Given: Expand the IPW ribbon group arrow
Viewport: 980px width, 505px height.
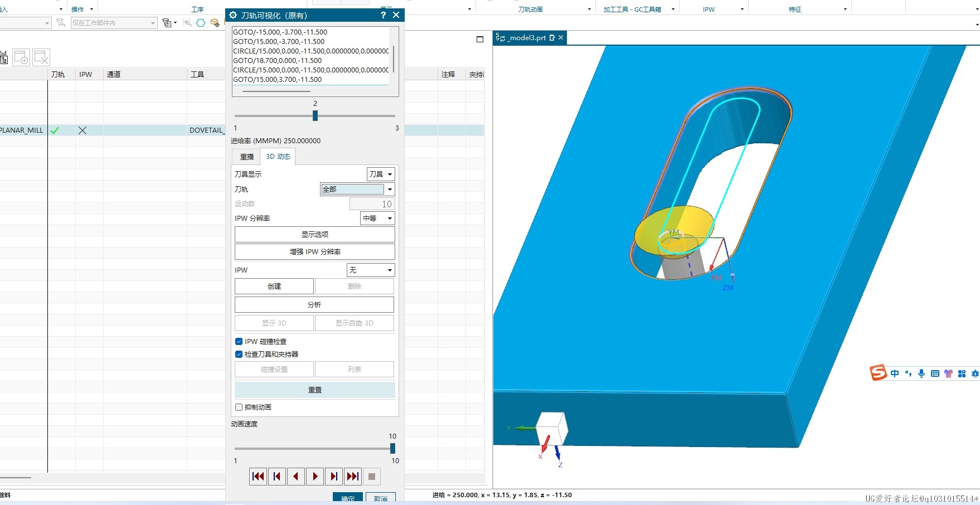Looking at the screenshot, I should pyautogui.click(x=742, y=9).
